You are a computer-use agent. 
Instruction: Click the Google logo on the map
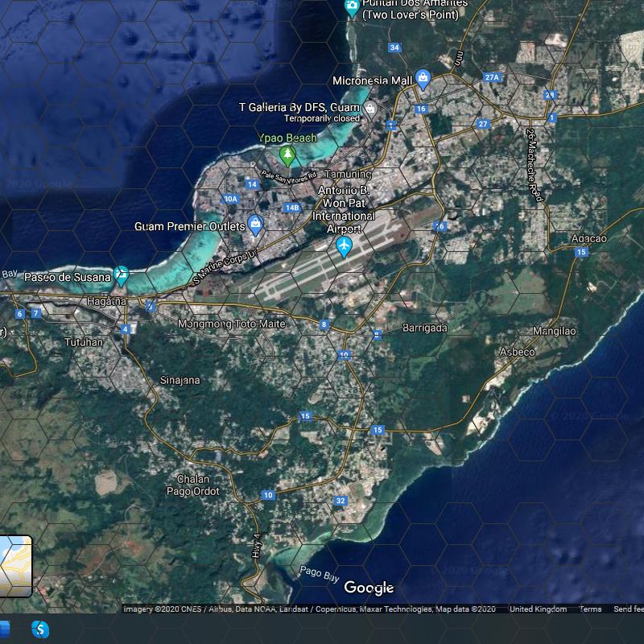point(369,588)
